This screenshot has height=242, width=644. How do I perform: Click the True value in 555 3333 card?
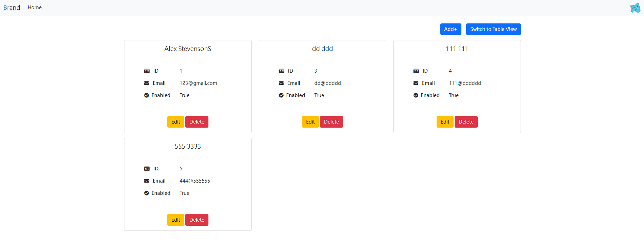tap(184, 193)
